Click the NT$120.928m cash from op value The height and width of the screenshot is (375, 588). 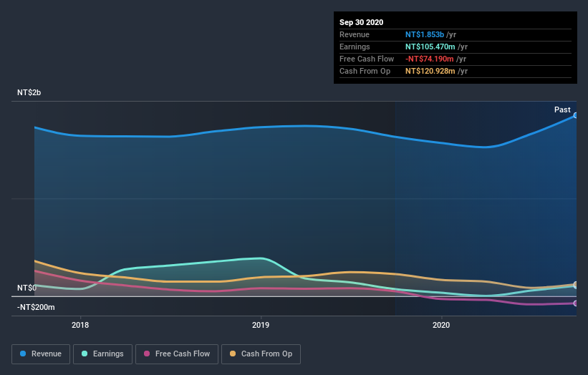click(x=430, y=71)
